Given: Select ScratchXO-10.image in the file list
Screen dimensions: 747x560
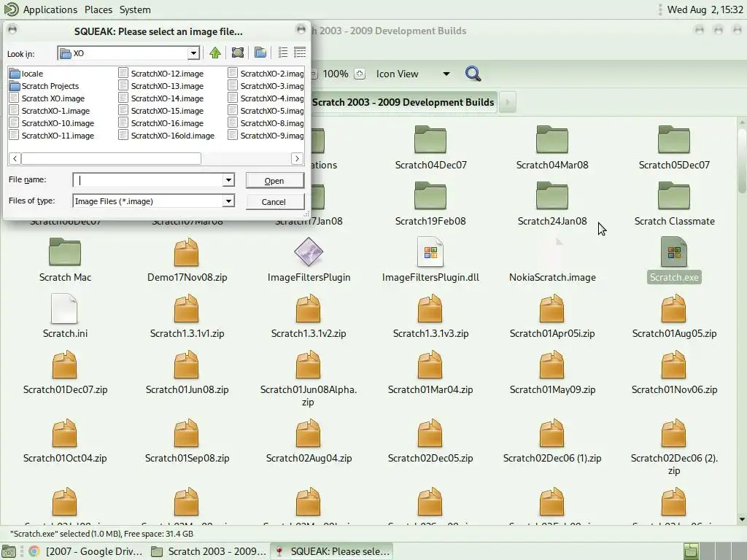Looking at the screenshot, I should pyautogui.click(x=52, y=122).
